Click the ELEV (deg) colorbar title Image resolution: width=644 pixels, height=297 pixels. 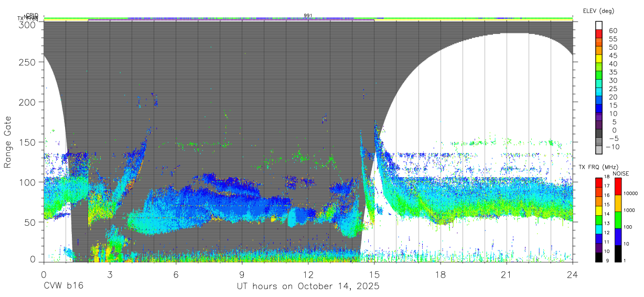tap(598, 11)
